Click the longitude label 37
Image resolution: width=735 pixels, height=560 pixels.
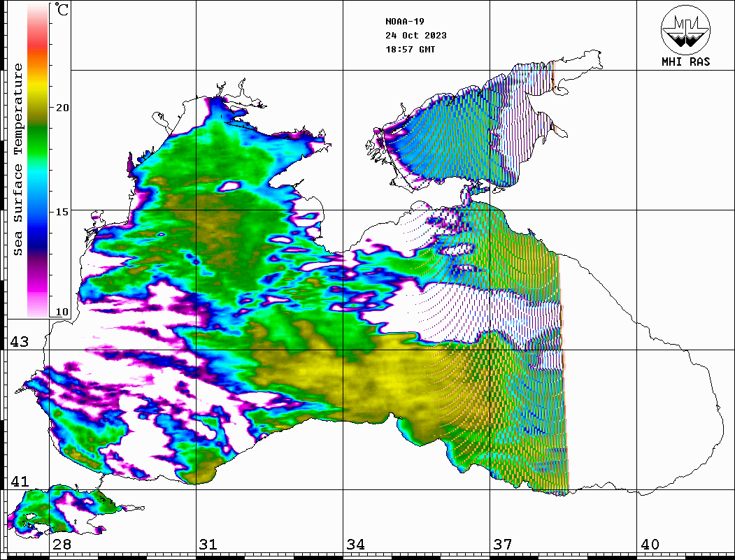[503, 545]
